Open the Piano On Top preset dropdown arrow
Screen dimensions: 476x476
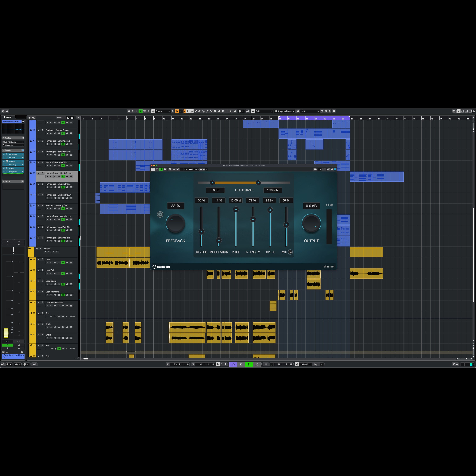(207, 169)
